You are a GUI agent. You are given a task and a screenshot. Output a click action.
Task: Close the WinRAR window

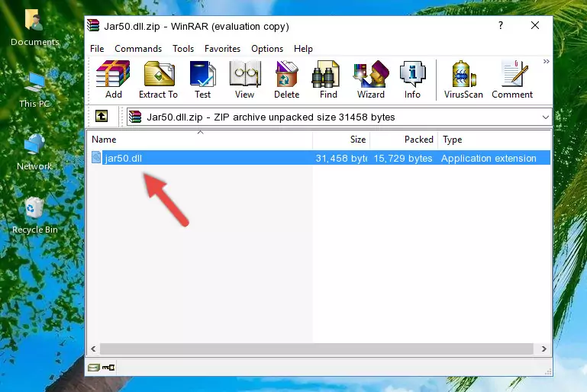535,25
